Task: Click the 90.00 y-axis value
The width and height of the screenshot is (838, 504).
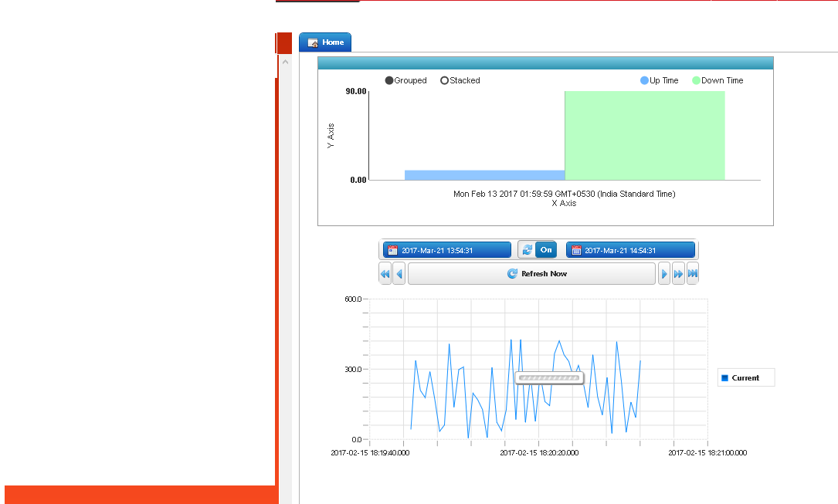Action: point(356,91)
